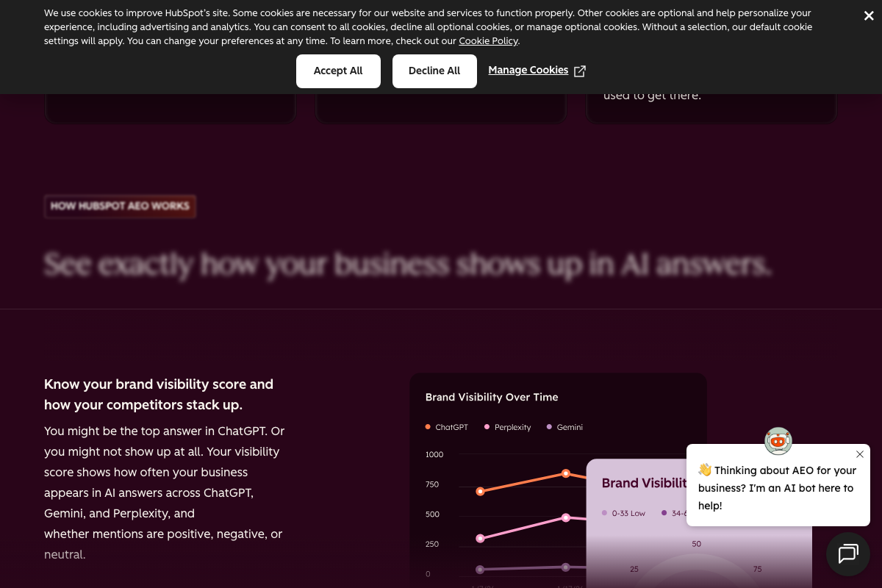This screenshot has height=588, width=882.
Task: Click the external-link icon beside Manage Cookies
Action: pos(580,71)
